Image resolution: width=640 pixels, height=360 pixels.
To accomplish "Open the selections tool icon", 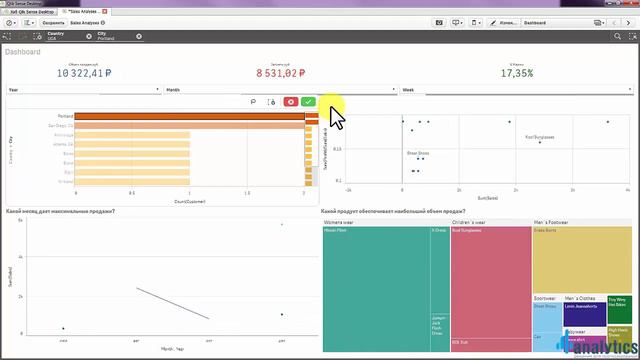I will 633,36.
